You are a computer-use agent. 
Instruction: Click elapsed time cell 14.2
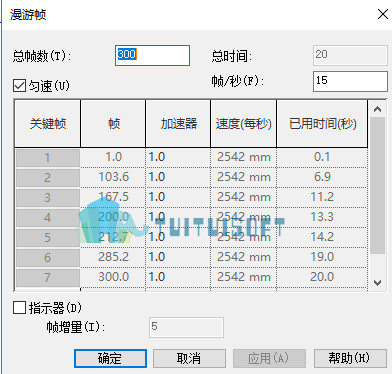pyautogui.click(x=322, y=237)
